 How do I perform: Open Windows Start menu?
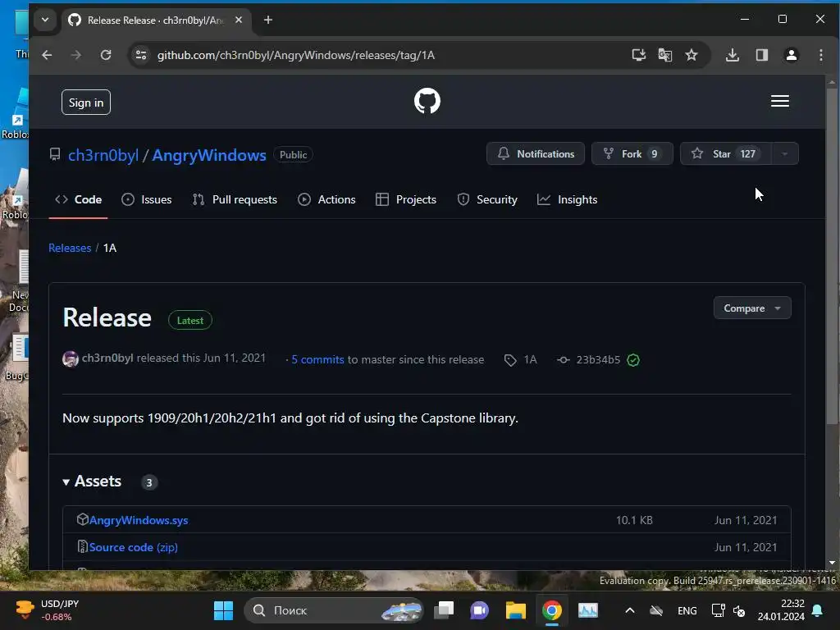(223, 610)
